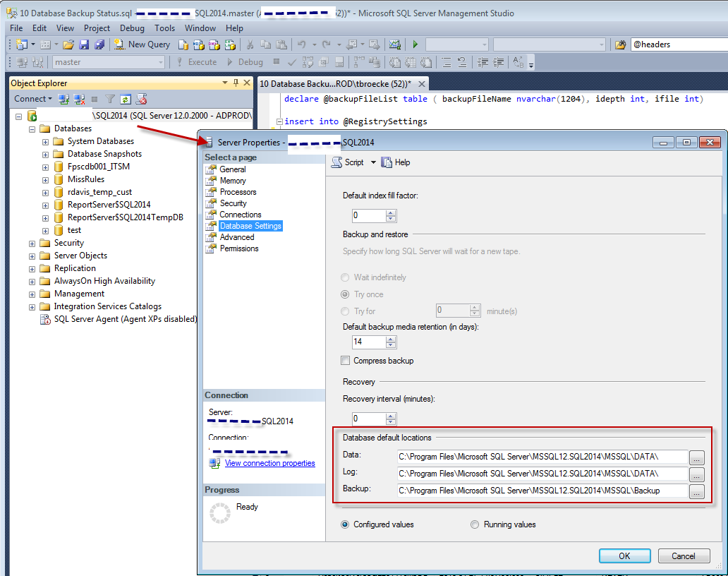Click the Disconnect icon in Object Explorer
Screen dimensions: 728x576
coord(79,99)
